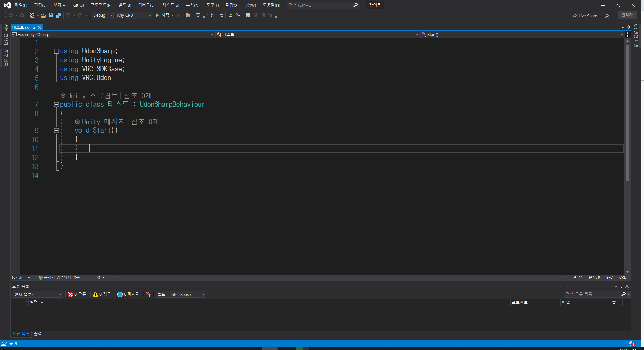This screenshot has width=644, height=350.
Task: Click the Open File folder icon
Action: (x=43, y=15)
